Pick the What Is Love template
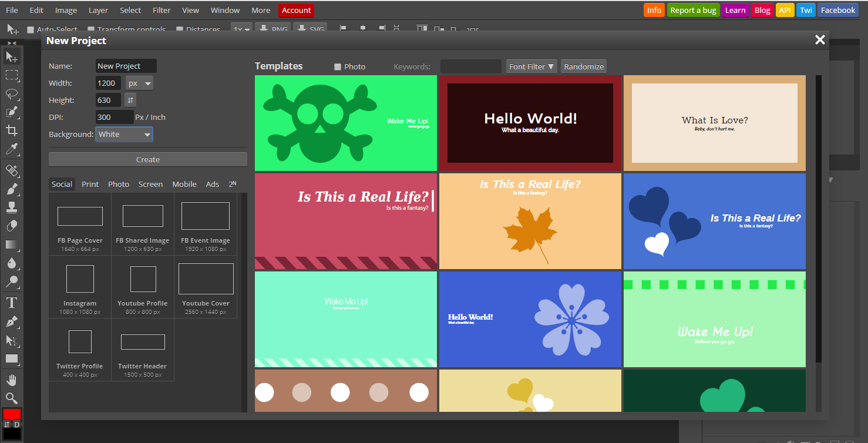The width and height of the screenshot is (868, 443). (x=715, y=123)
